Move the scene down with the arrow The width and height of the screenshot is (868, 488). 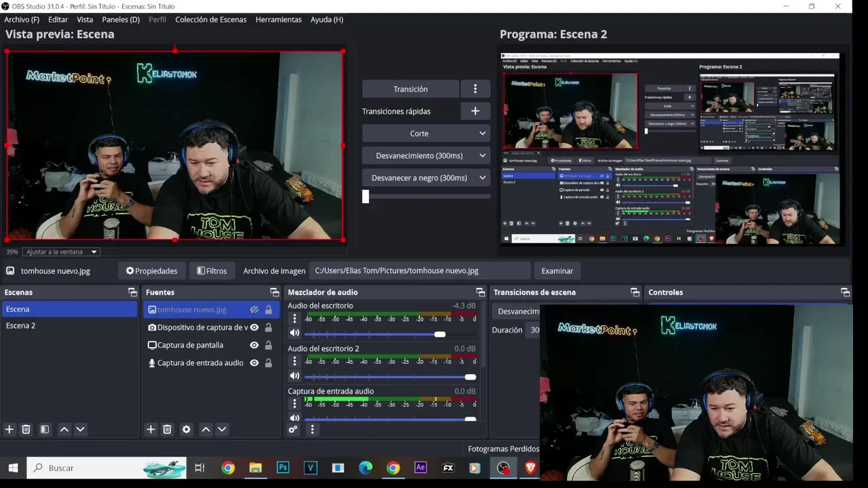[x=80, y=429]
